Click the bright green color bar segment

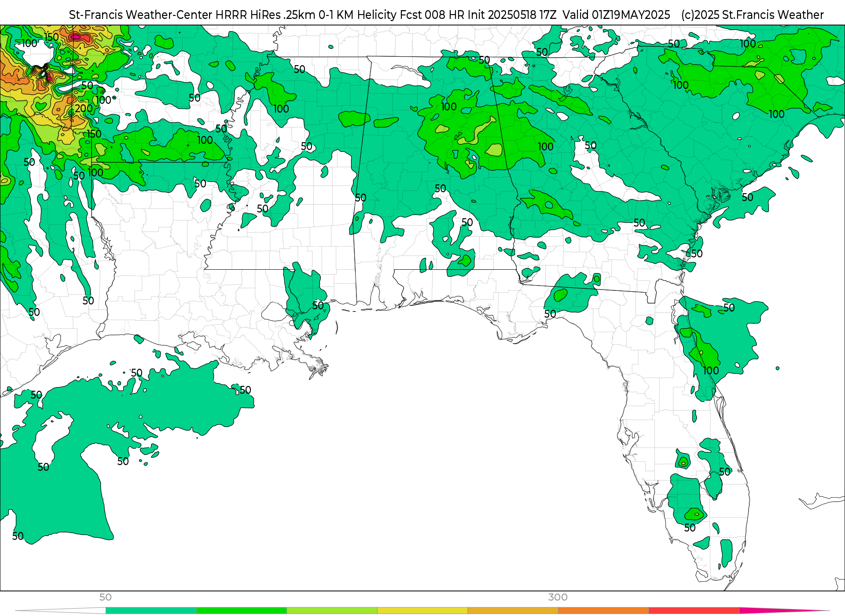(242, 611)
